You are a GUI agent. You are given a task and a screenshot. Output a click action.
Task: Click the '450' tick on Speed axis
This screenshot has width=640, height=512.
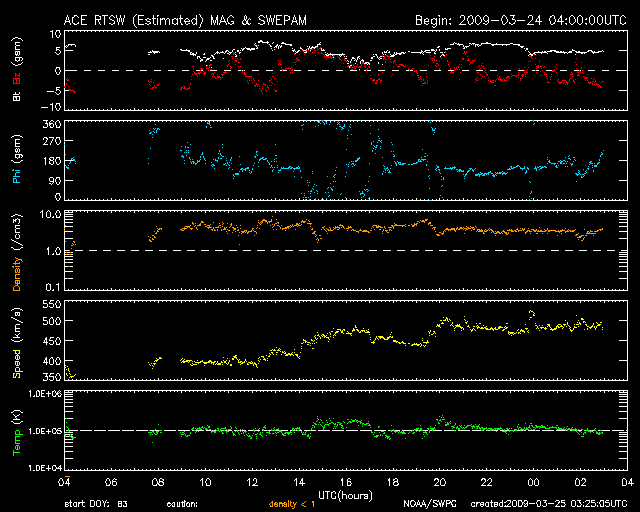[x=52, y=341]
